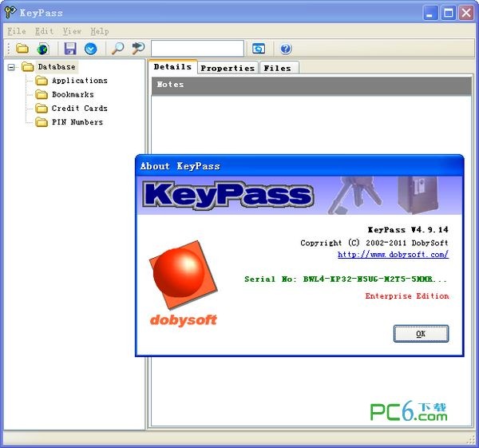Click the globe web toolbar icon
Viewport: 479px width, 448px height.
click(x=43, y=48)
